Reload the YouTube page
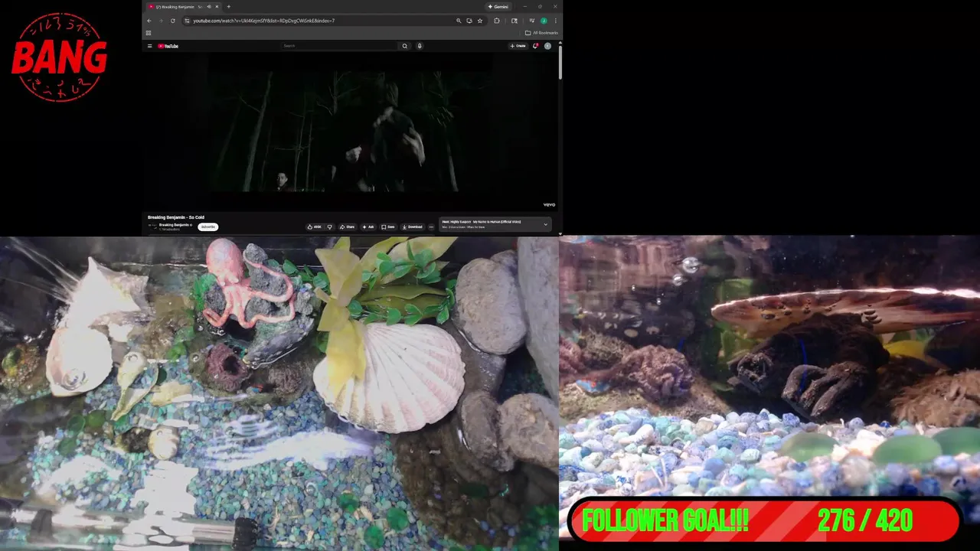 (173, 21)
